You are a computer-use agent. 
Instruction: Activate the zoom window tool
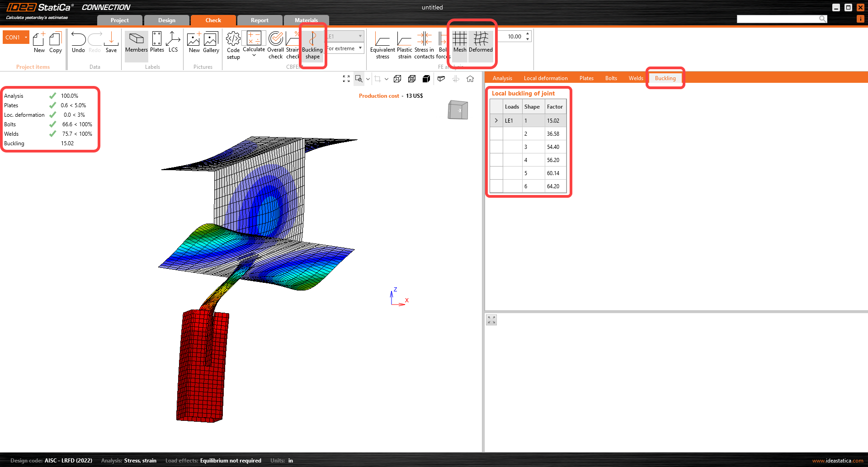[359, 79]
